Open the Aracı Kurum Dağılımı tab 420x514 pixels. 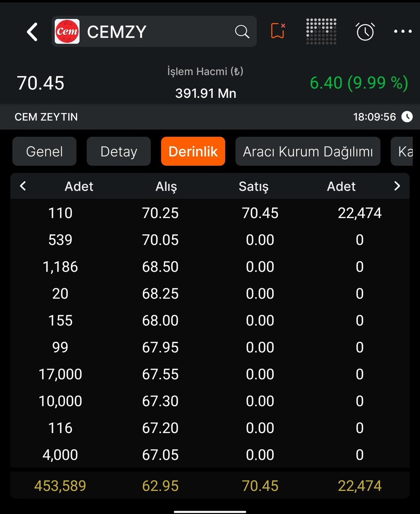click(308, 151)
